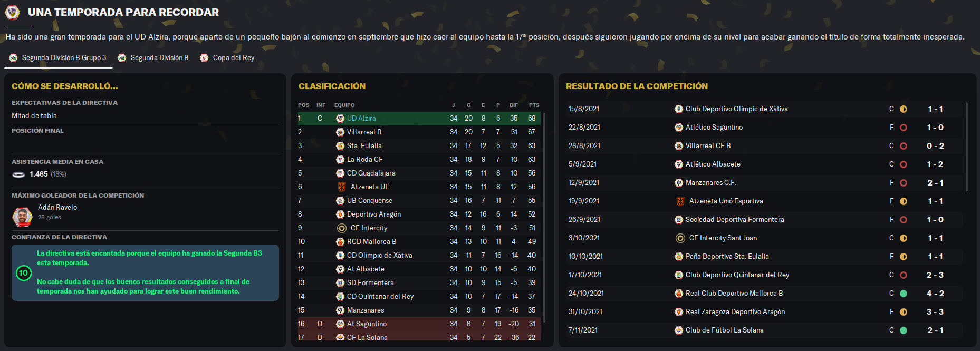Sort standings by the PTS column header

(x=534, y=105)
